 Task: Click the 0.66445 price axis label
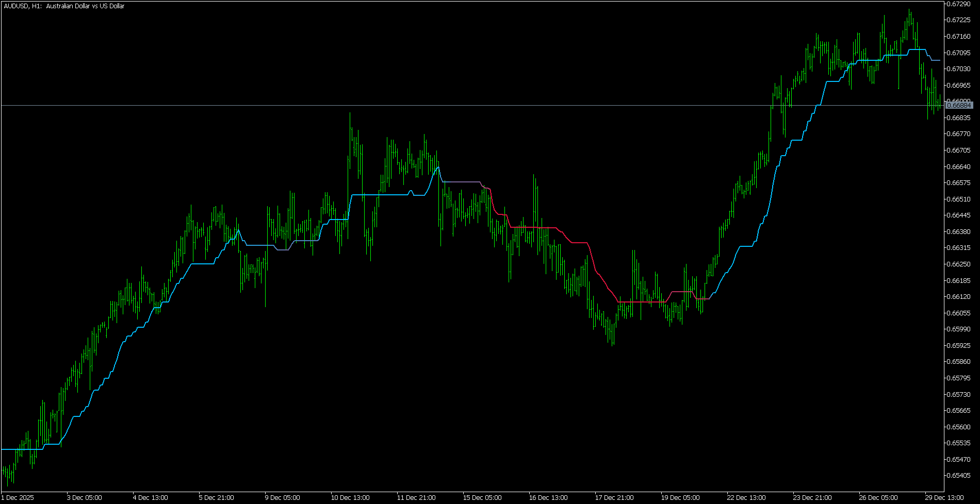(x=959, y=215)
